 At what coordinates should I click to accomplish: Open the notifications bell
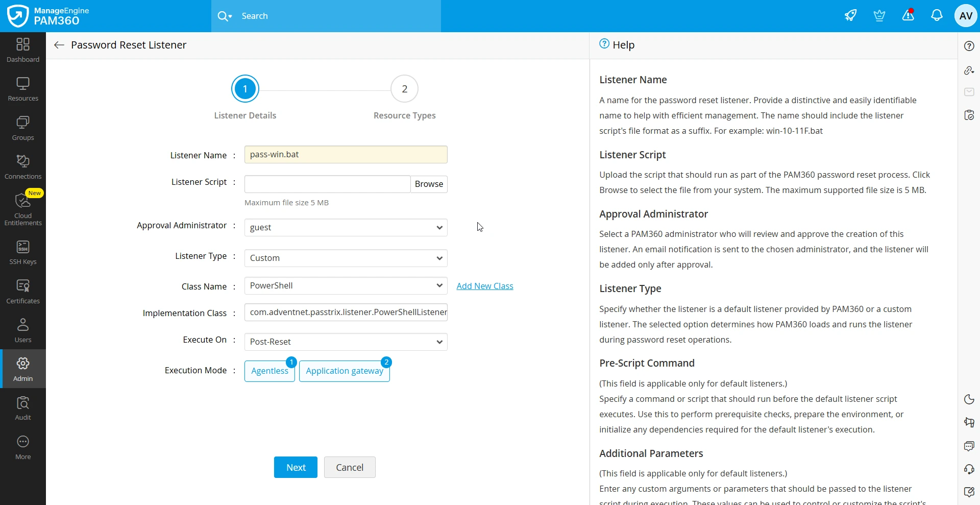click(937, 16)
